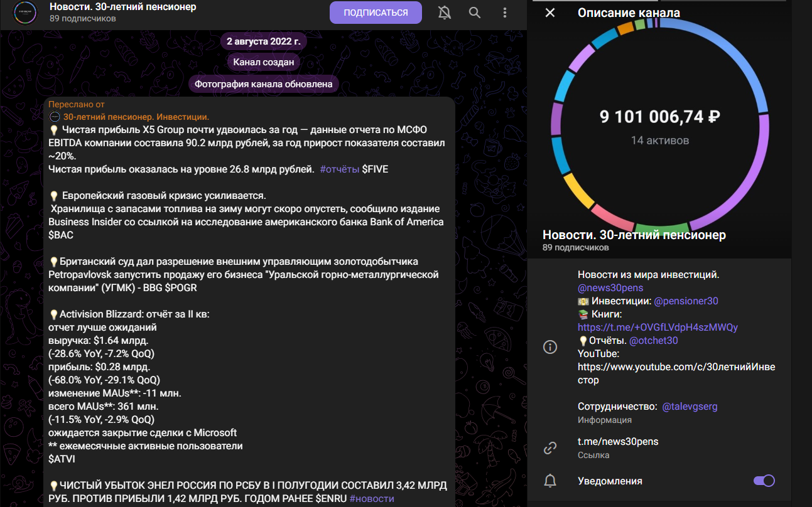Turn off the Уведомления switch

pos(764,481)
